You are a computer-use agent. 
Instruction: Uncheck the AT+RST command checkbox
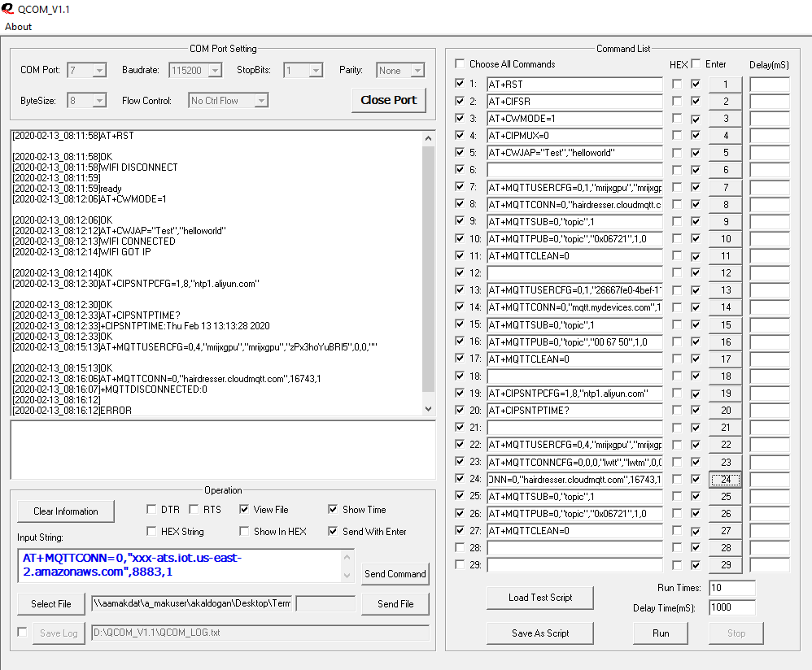click(460, 84)
